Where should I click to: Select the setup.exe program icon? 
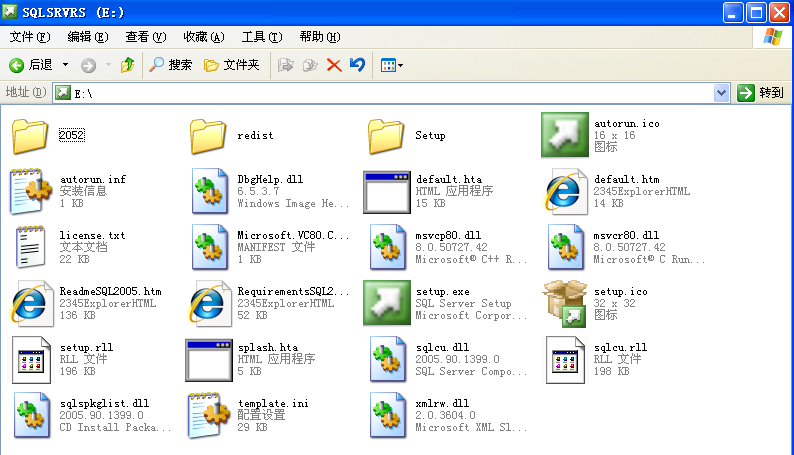[387, 303]
